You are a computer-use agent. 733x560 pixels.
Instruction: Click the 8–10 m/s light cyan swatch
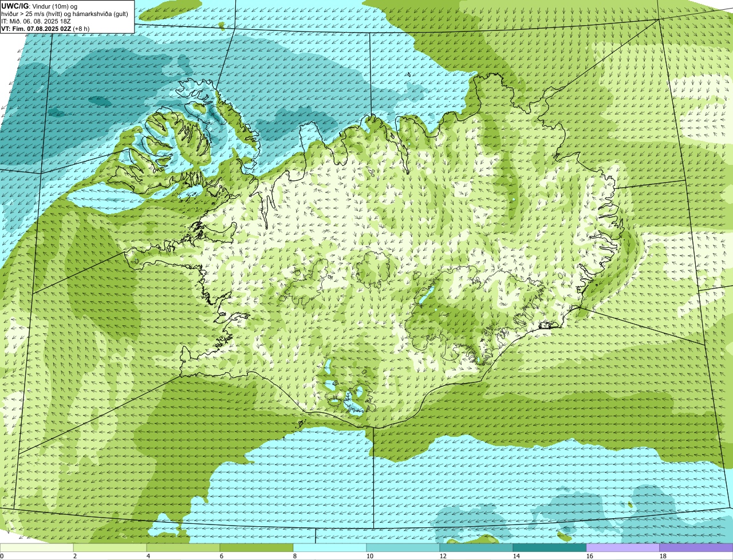(330, 548)
